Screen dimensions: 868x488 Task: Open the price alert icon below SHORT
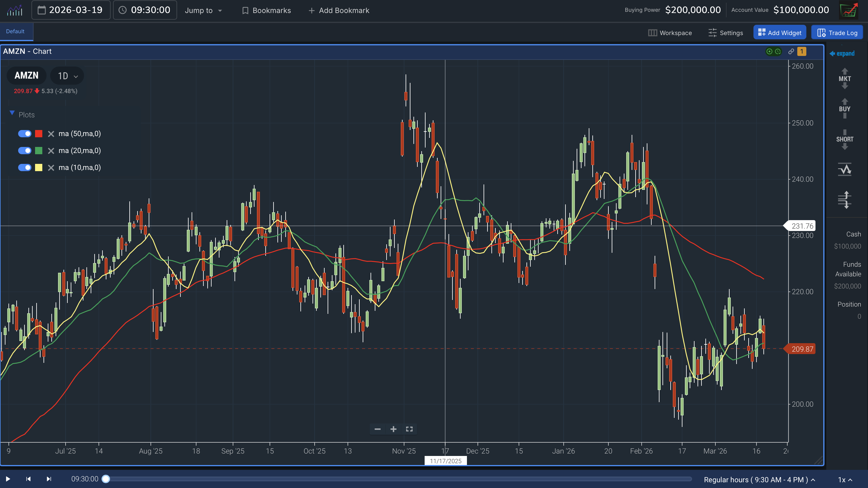[x=844, y=169]
